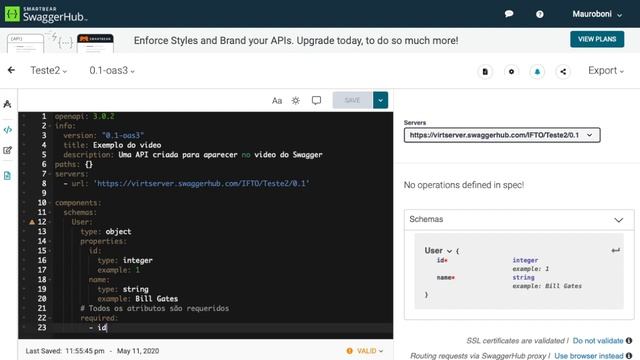Open the help question mark icon
Image resolution: width=640 pixels, height=360 pixels.
[x=540, y=14]
